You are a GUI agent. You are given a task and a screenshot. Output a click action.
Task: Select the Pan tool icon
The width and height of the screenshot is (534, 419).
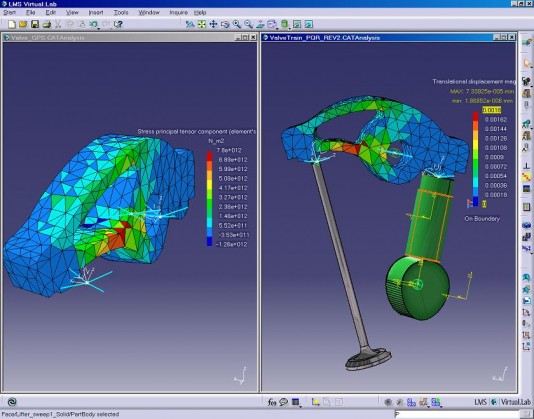point(213,24)
